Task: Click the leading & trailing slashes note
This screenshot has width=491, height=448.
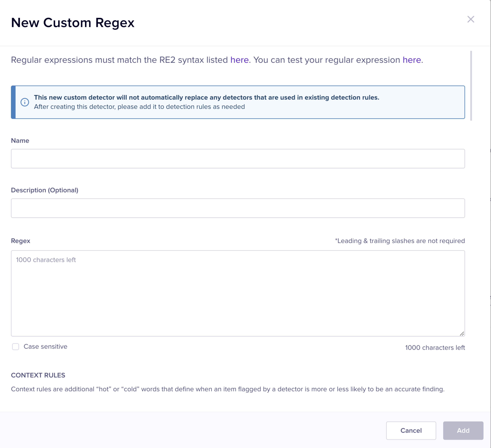Action: click(400, 241)
